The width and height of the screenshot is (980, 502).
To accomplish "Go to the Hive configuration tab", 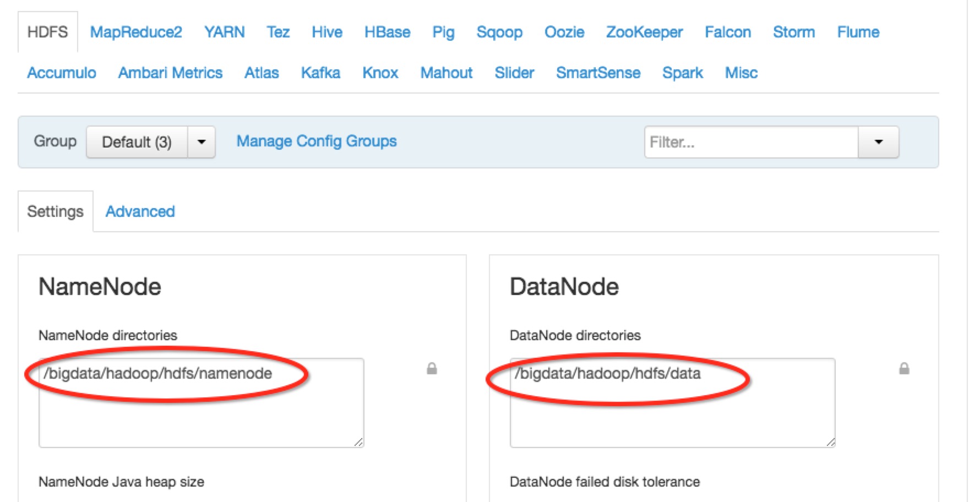I will click(x=327, y=32).
